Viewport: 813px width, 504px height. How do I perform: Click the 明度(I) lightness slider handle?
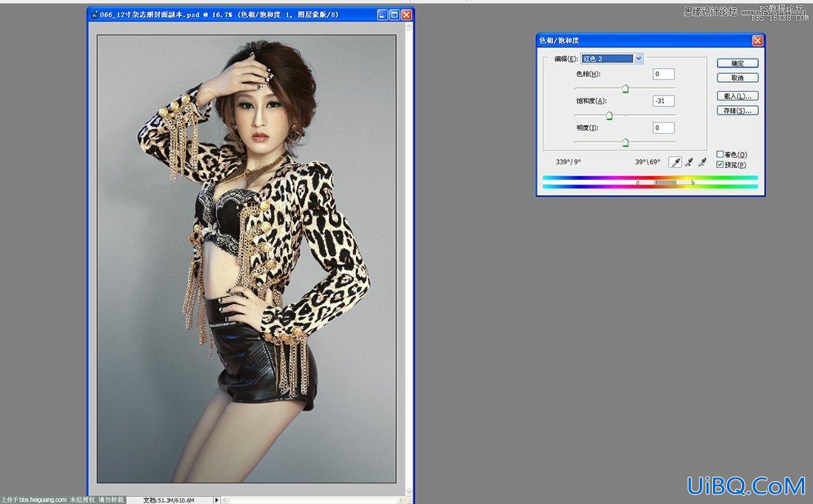626,142
